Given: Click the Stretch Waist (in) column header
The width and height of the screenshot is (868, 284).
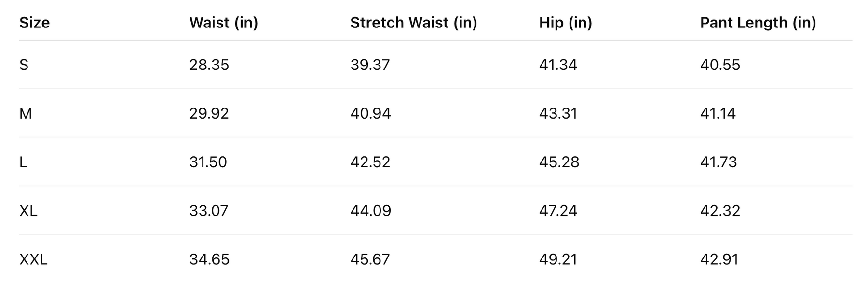Looking at the screenshot, I should tap(413, 23).
